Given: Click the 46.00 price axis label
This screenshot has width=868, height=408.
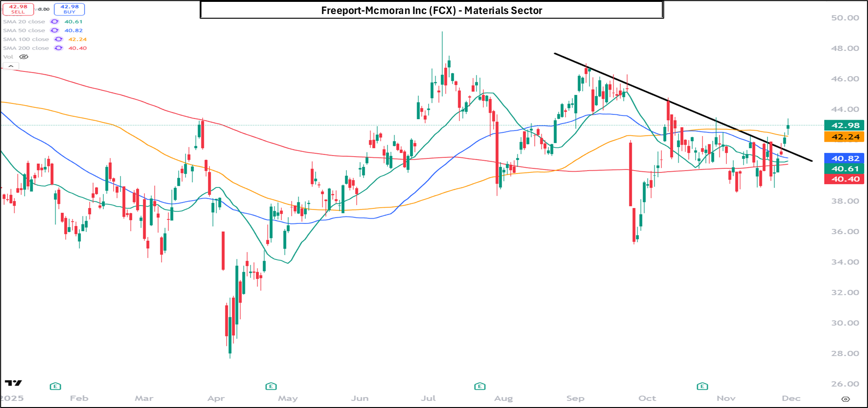Looking at the screenshot, I should pyautogui.click(x=845, y=79).
